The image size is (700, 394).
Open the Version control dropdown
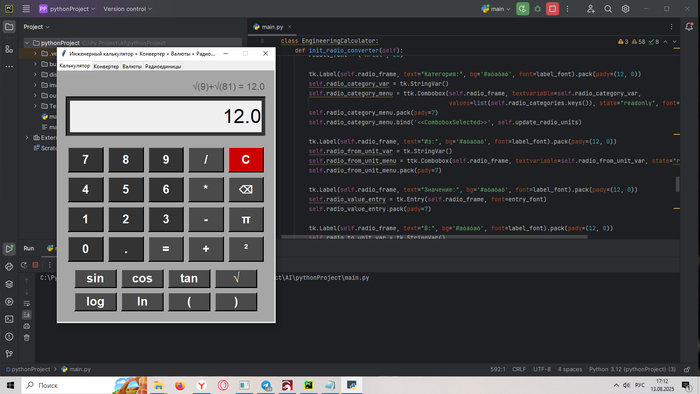(128, 8)
